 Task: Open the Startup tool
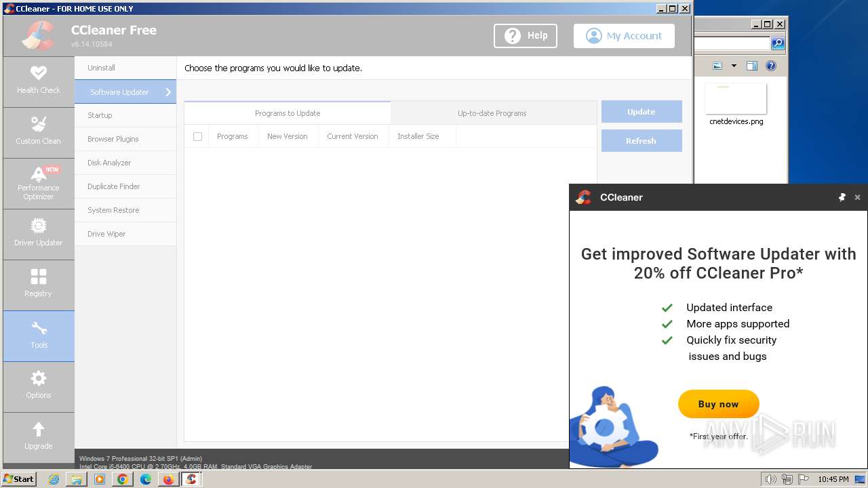point(125,115)
